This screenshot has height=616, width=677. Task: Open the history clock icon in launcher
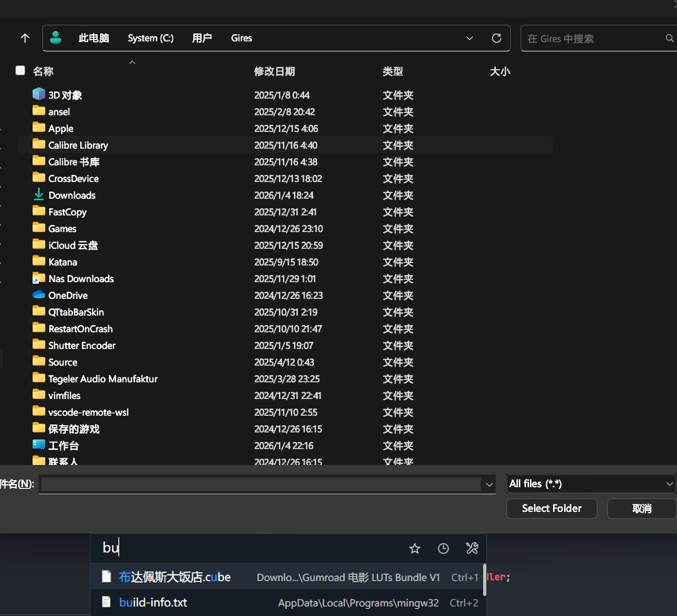pyautogui.click(x=443, y=548)
